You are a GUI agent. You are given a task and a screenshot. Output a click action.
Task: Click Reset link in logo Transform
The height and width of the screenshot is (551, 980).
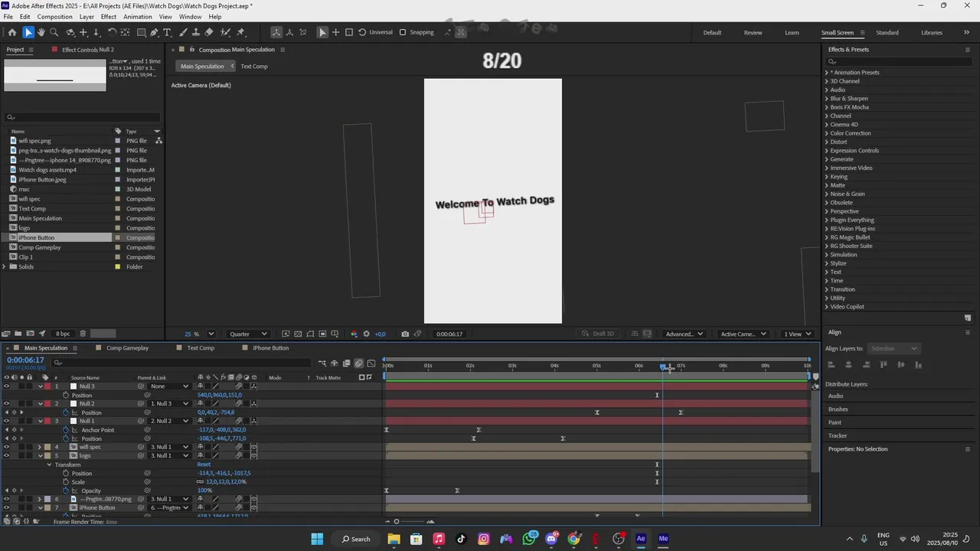204,465
